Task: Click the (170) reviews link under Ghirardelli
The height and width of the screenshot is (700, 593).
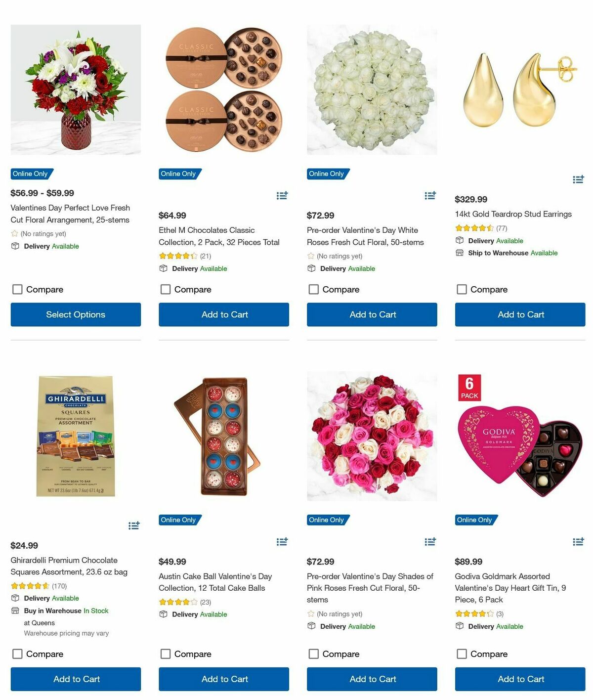Action: [x=59, y=585]
